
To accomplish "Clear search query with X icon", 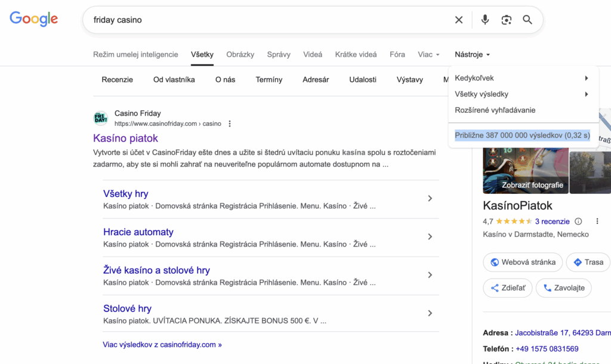I will 459,20.
